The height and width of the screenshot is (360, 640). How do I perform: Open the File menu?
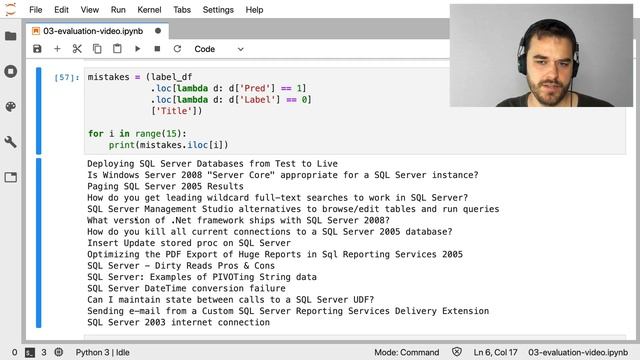[x=36, y=10]
